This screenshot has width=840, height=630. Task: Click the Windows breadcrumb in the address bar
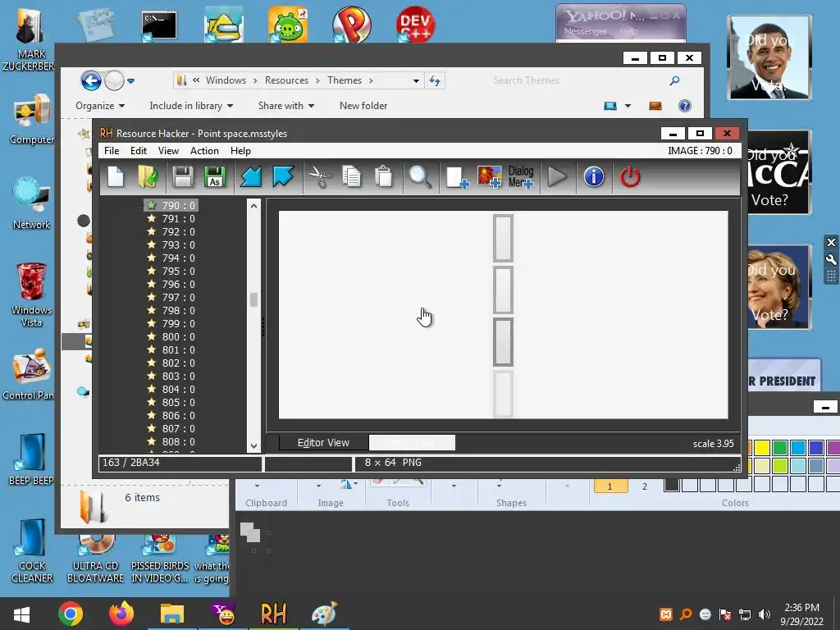tap(226, 80)
